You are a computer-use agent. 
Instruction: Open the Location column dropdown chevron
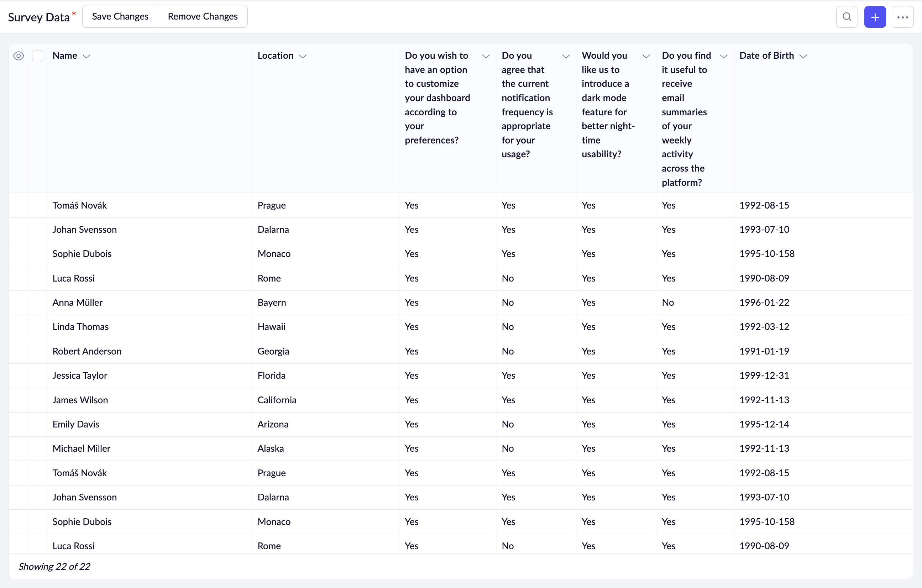pos(303,56)
